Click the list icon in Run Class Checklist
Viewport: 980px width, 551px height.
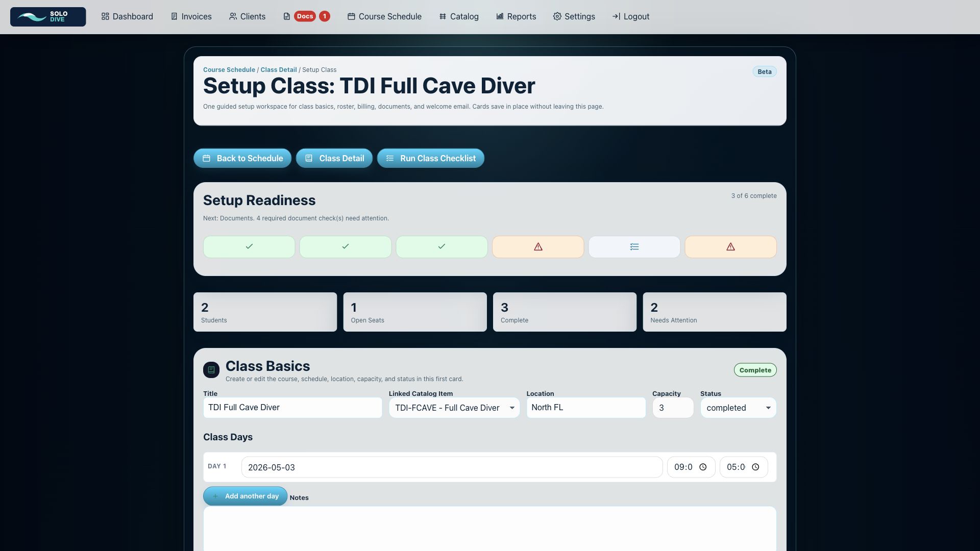tap(390, 159)
